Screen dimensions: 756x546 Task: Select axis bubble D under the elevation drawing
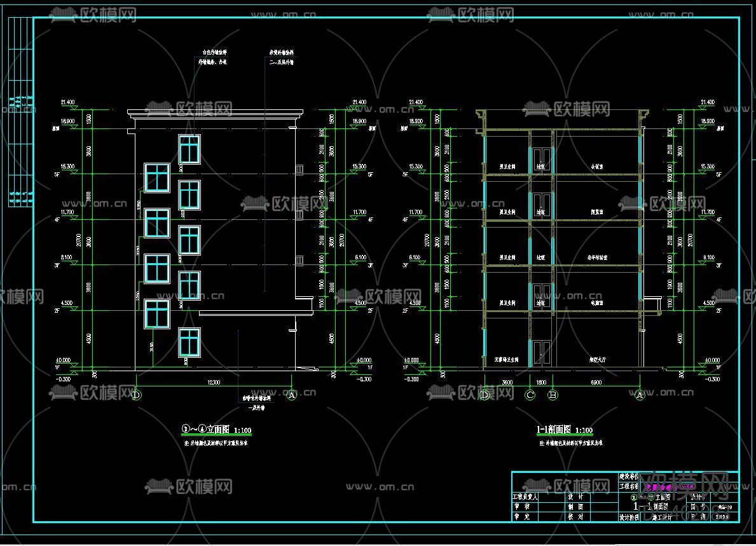tap(136, 395)
